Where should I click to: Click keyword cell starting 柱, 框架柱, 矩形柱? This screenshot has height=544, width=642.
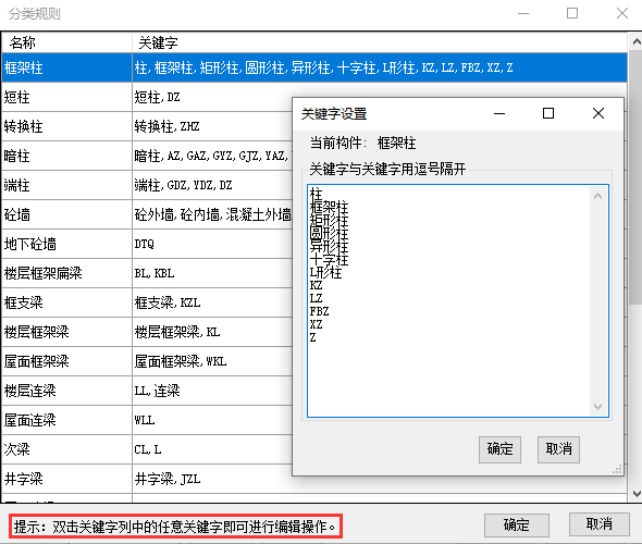pyautogui.click(x=380, y=68)
